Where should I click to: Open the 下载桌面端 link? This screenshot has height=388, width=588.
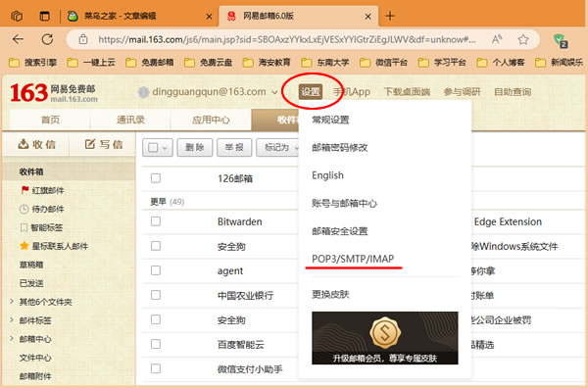click(407, 92)
